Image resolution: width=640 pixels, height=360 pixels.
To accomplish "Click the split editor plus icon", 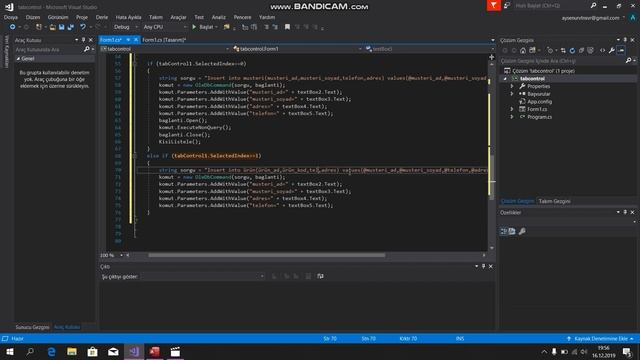I will (x=491, y=57).
